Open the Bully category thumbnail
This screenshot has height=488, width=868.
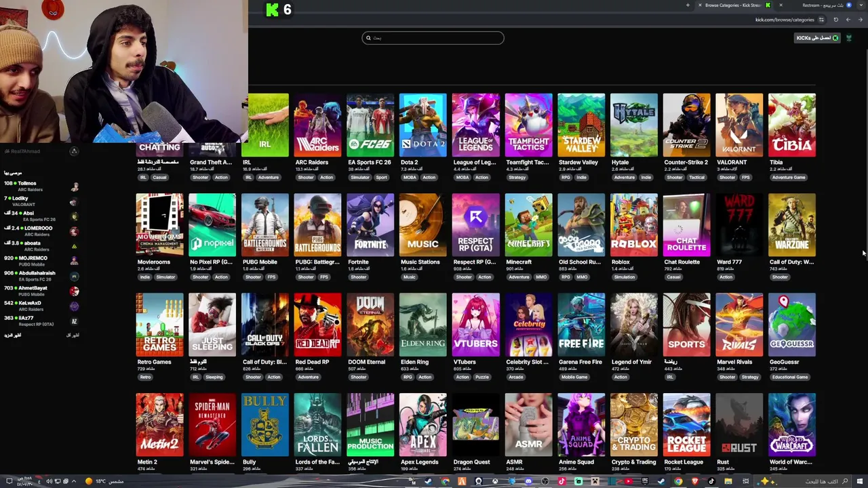(x=265, y=425)
